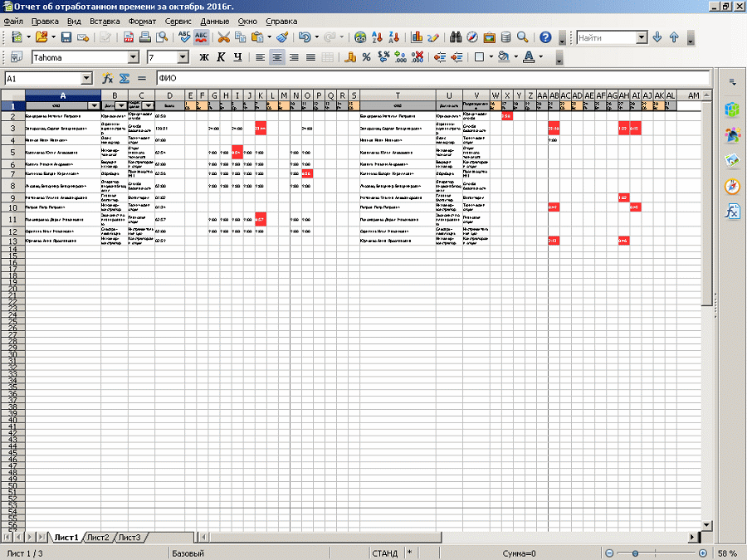Click the Find & Replace binoculars icon
Viewport: 747px width, 560px height.
tap(456, 37)
